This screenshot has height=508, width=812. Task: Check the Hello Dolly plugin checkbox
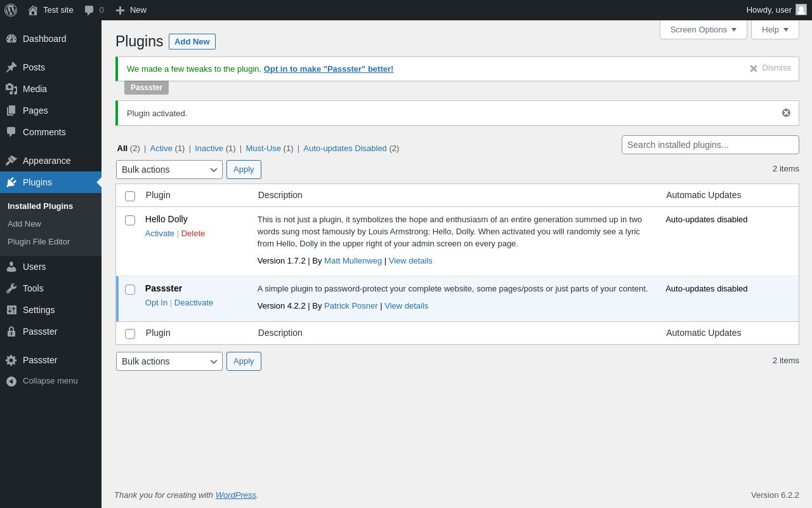point(130,220)
